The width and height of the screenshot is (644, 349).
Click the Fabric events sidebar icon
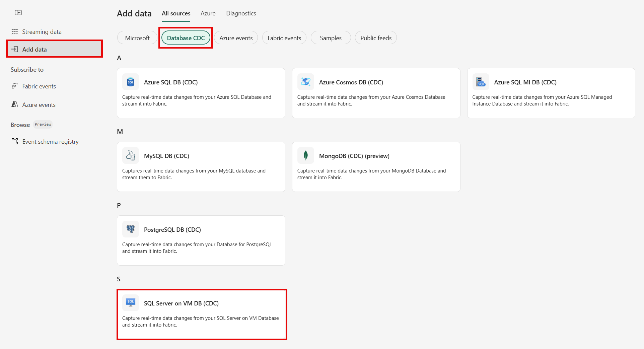(15, 86)
